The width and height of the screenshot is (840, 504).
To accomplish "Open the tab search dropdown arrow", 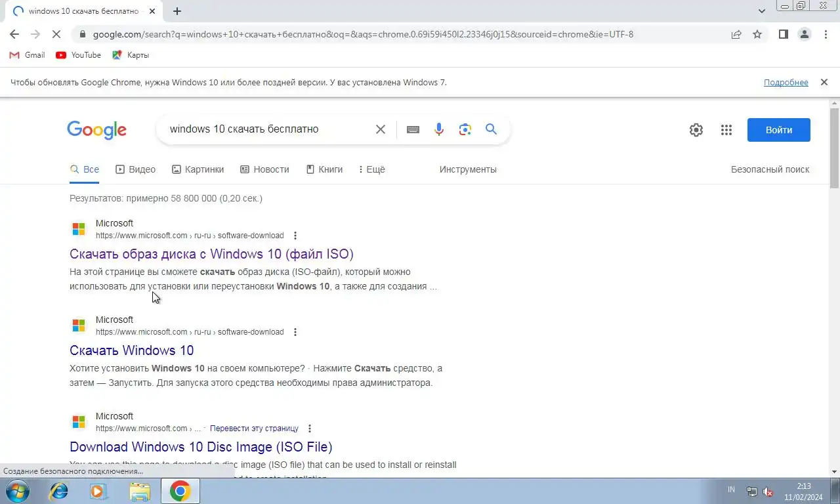I will click(762, 11).
